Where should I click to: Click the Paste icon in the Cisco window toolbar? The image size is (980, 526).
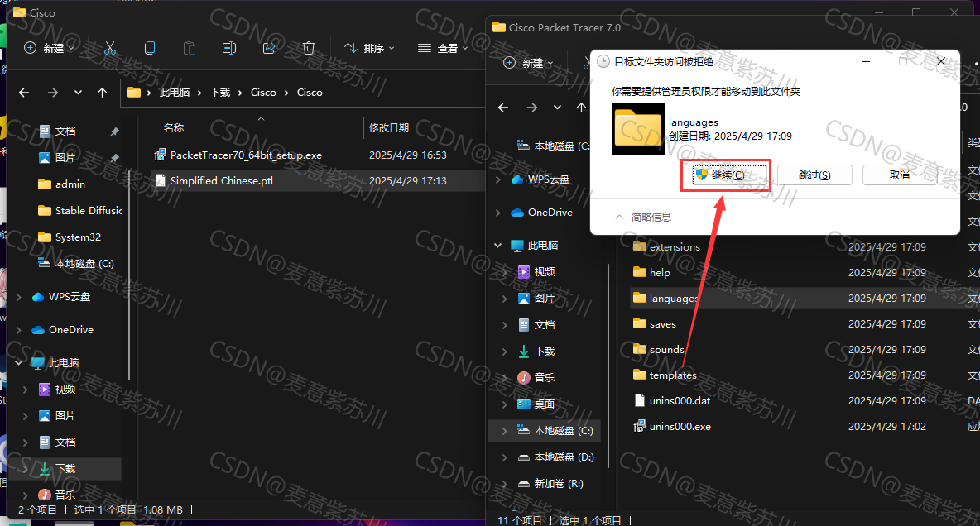click(x=190, y=48)
